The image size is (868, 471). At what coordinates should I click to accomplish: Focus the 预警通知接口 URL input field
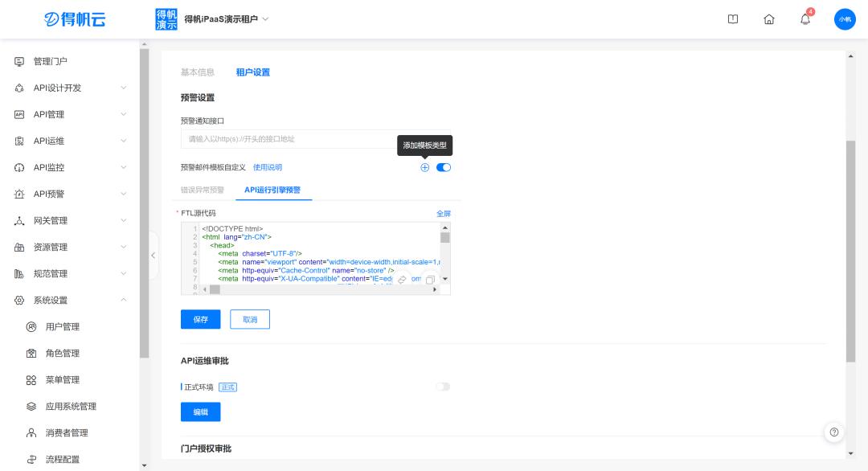pyautogui.click(x=316, y=139)
